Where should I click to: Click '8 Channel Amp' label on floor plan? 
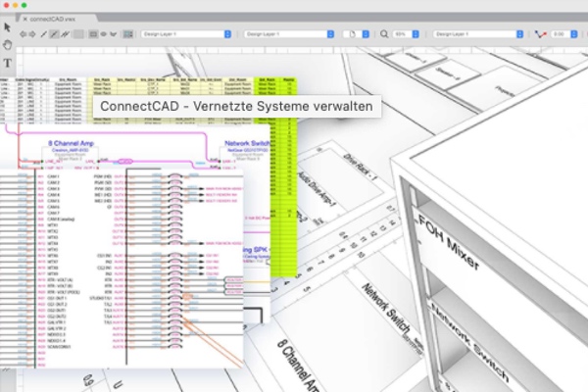299,366
